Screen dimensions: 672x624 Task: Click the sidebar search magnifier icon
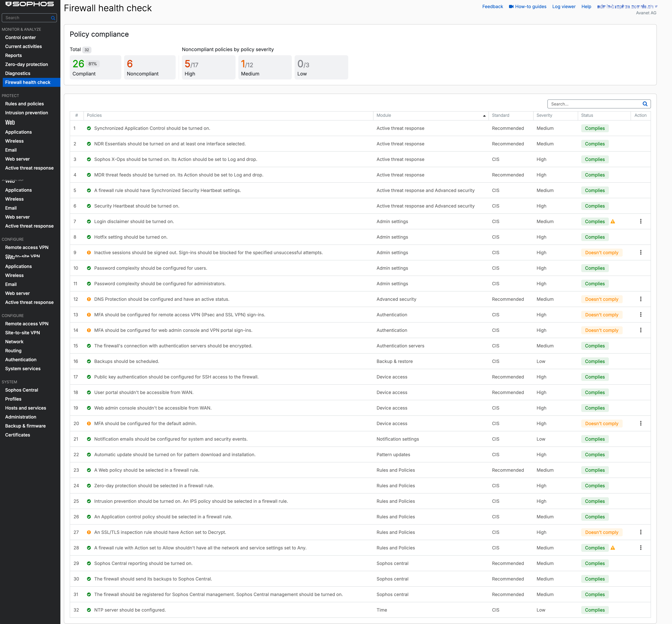tap(53, 18)
